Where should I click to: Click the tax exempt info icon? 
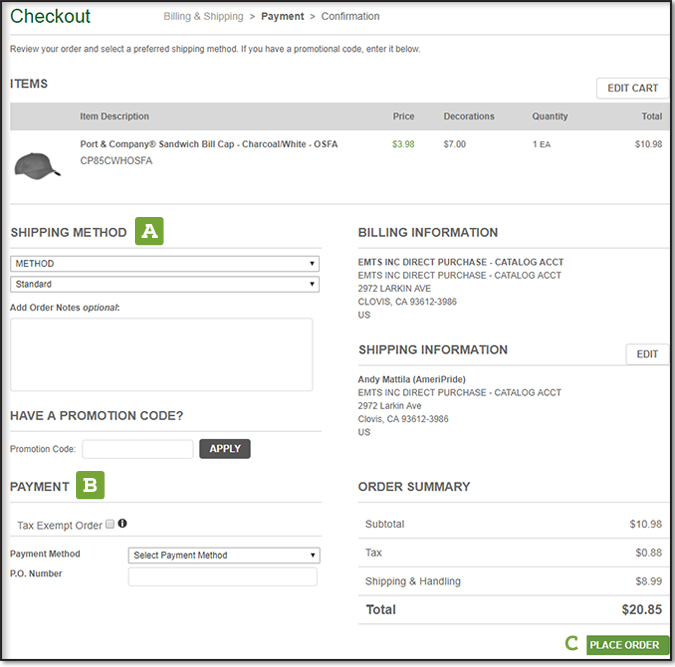click(123, 523)
